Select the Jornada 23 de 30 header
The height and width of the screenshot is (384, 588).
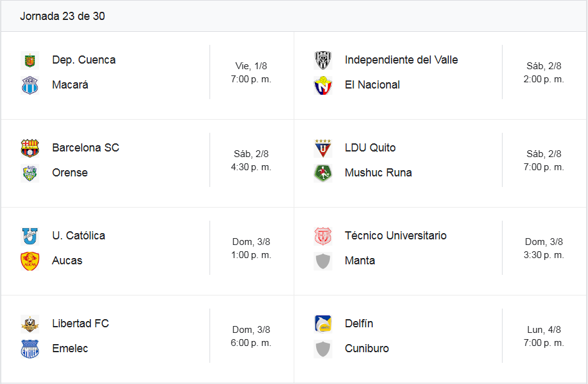coord(62,16)
